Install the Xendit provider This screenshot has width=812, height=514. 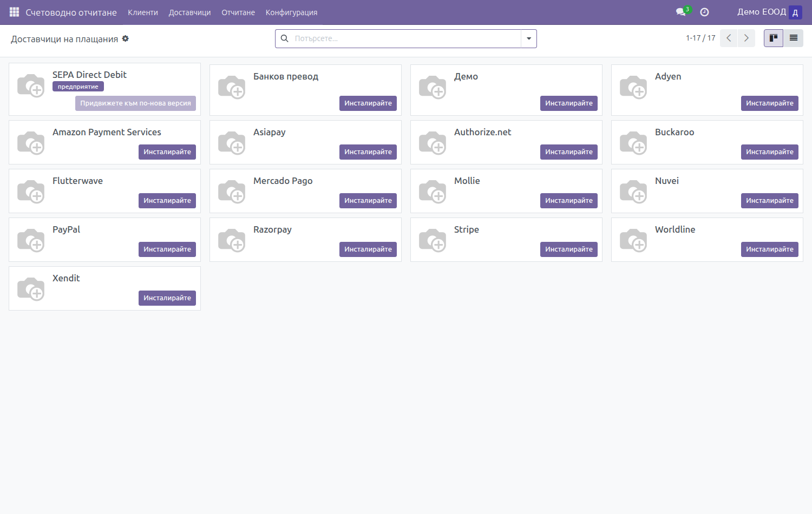pyautogui.click(x=167, y=298)
